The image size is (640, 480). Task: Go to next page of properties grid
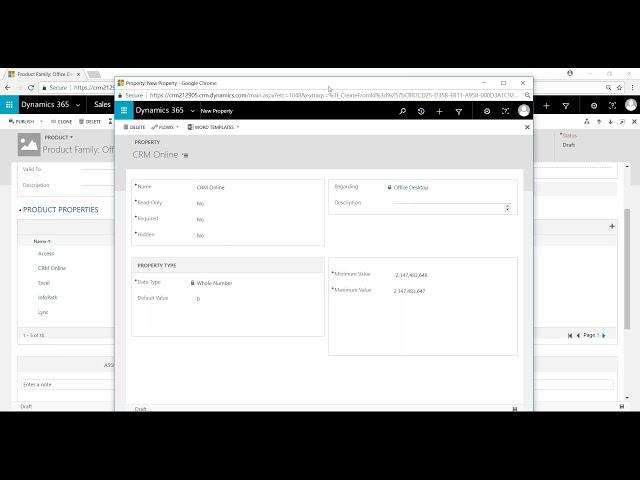604,336
